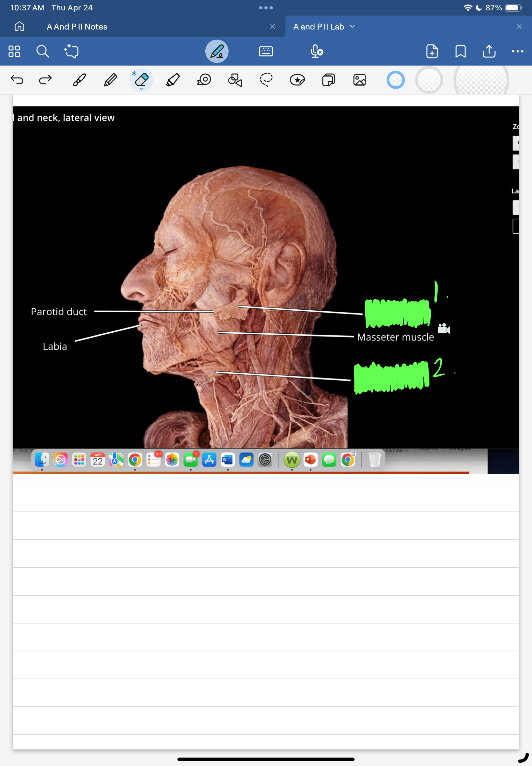Select the fountain pen tool
This screenshot has width=532, height=766.
coord(79,80)
